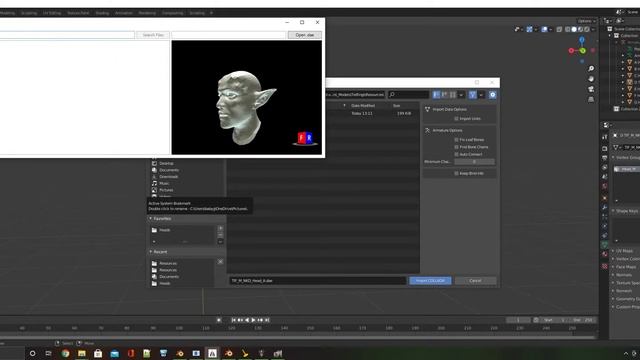The image size is (640, 360).
Task: Open the viewport Options dropdown
Action: pos(587,21)
